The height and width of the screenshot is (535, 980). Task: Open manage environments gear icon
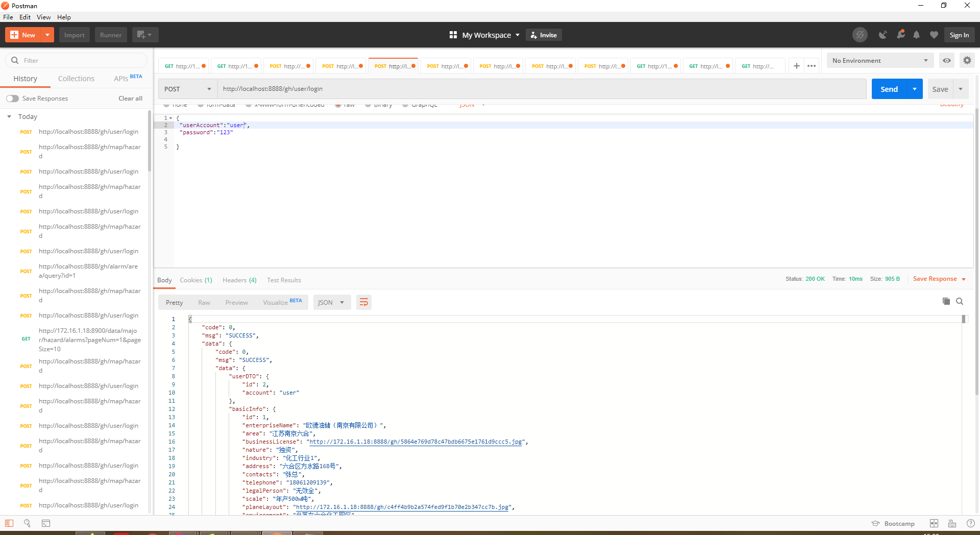967,60
